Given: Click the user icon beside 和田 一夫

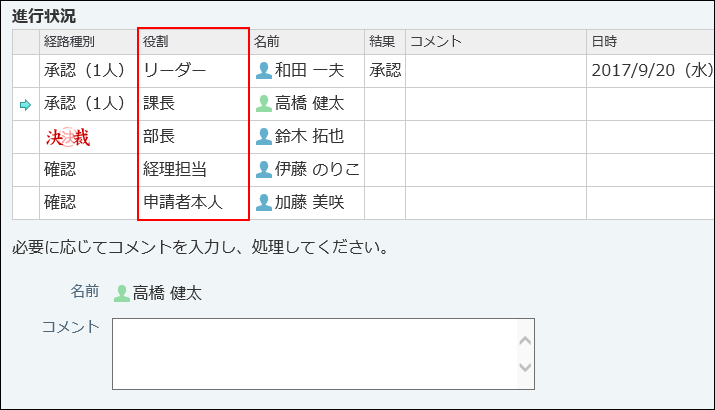Looking at the screenshot, I should pyautogui.click(x=264, y=71).
